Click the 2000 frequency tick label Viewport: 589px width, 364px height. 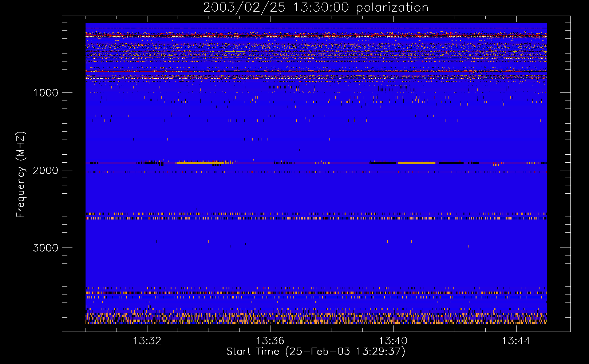(46, 170)
